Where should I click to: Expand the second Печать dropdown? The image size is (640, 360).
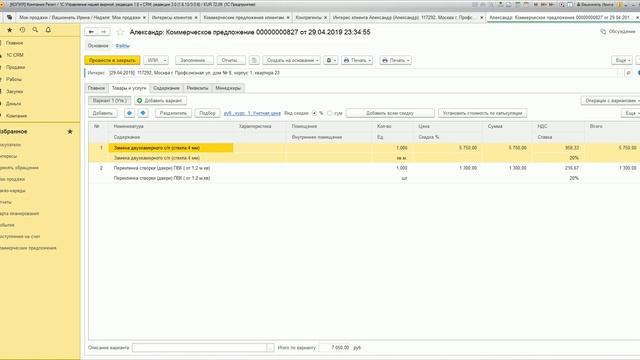pos(396,60)
